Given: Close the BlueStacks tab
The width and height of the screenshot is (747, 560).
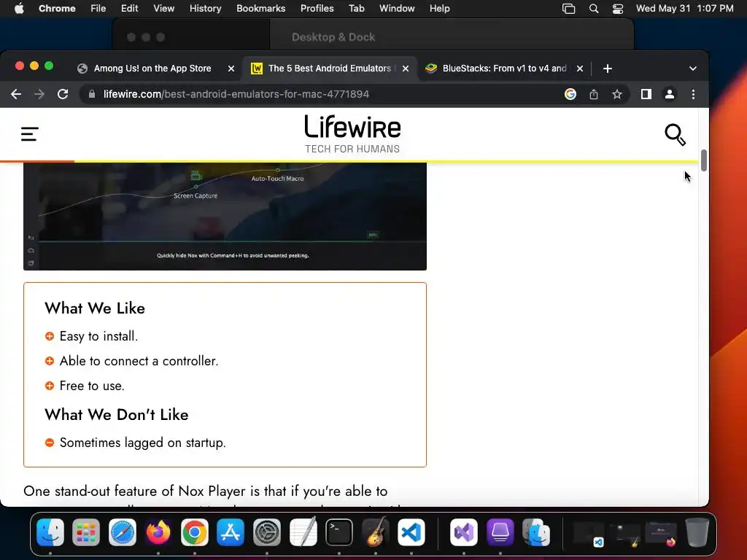Looking at the screenshot, I should coord(580,69).
